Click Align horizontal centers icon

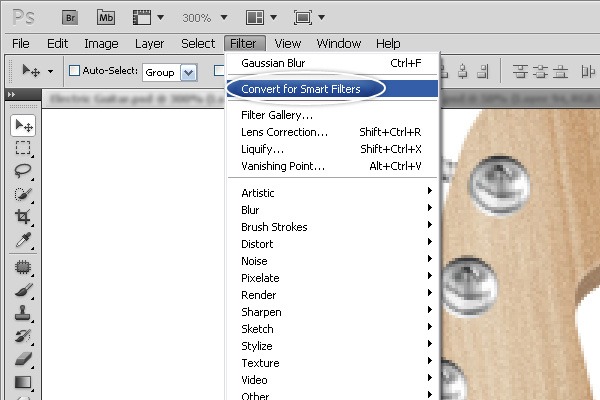(463, 72)
